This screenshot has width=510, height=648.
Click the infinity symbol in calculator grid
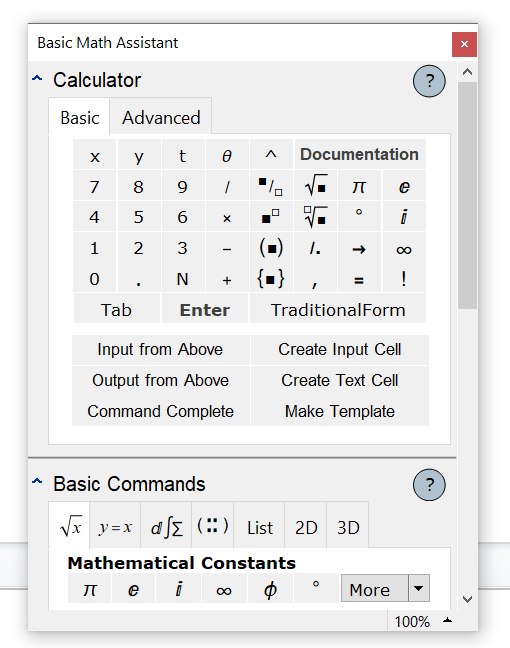pos(404,248)
